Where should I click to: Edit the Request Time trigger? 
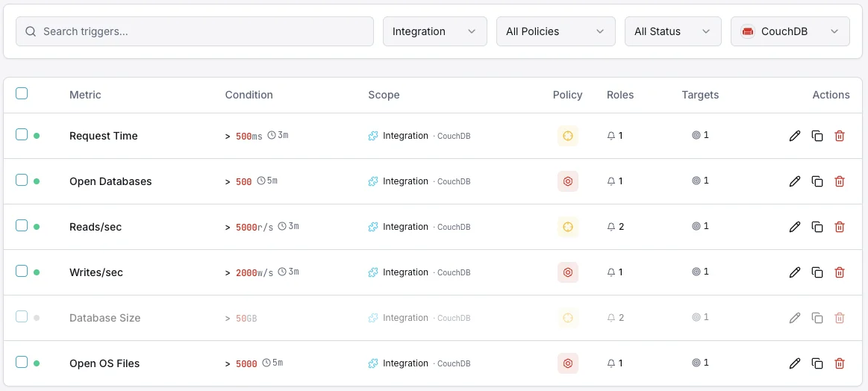pos(794,136)
